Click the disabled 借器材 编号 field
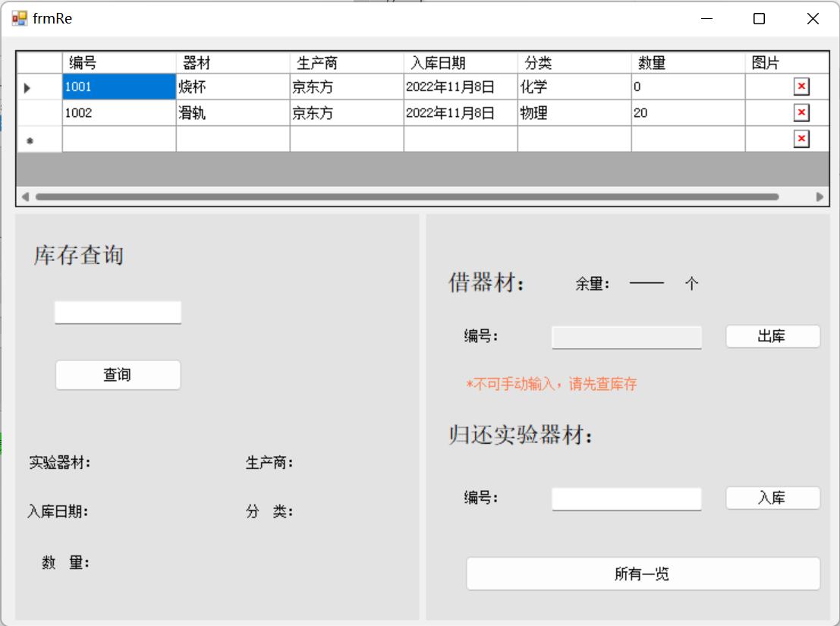Image resolution: width=840 pixels, height=626 pixels. pos(626,337)
